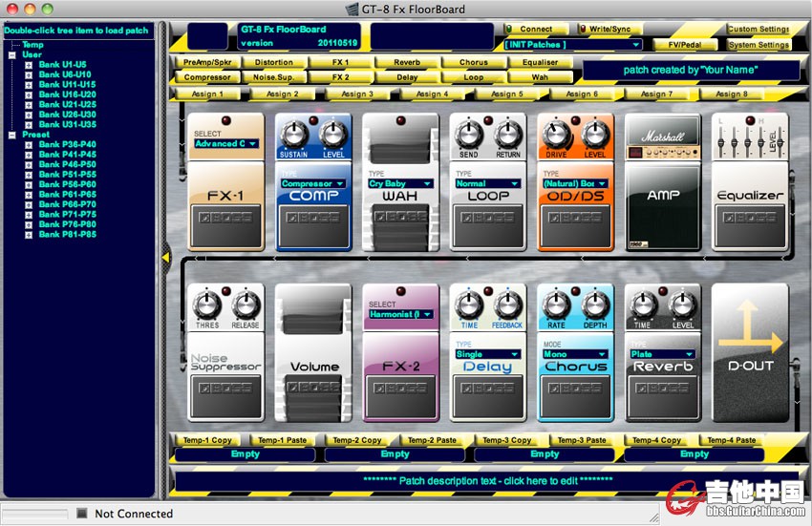
Task: Toggle the FX-1 pedal LED
Action: [226, 120]
